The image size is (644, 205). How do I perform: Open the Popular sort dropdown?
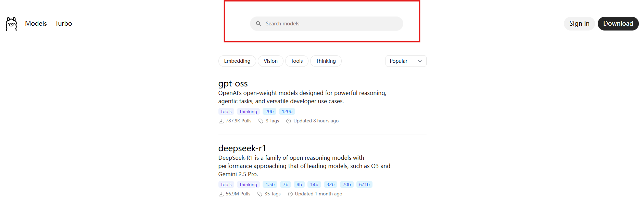click(x=406, y=61)
